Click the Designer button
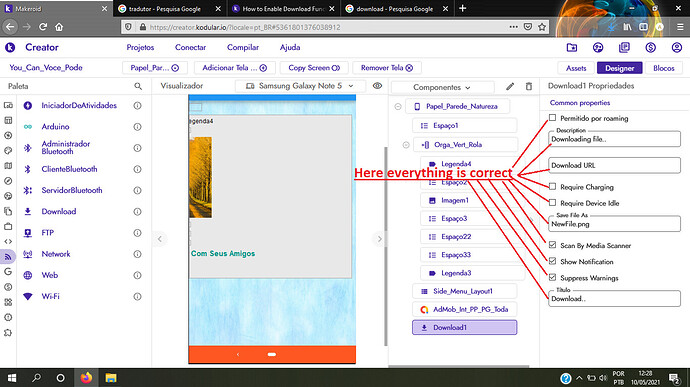The height and width of the screenshot is (387, 690). coord(620,68)
